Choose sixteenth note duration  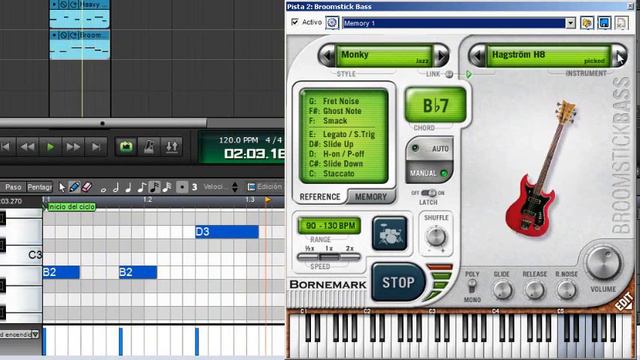[x=154, y=187]
